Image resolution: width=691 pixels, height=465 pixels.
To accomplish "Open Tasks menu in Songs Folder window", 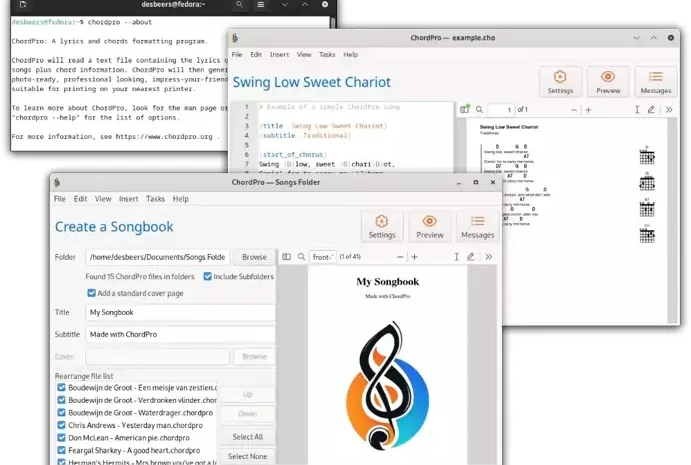I will click(x=155, y=199).
